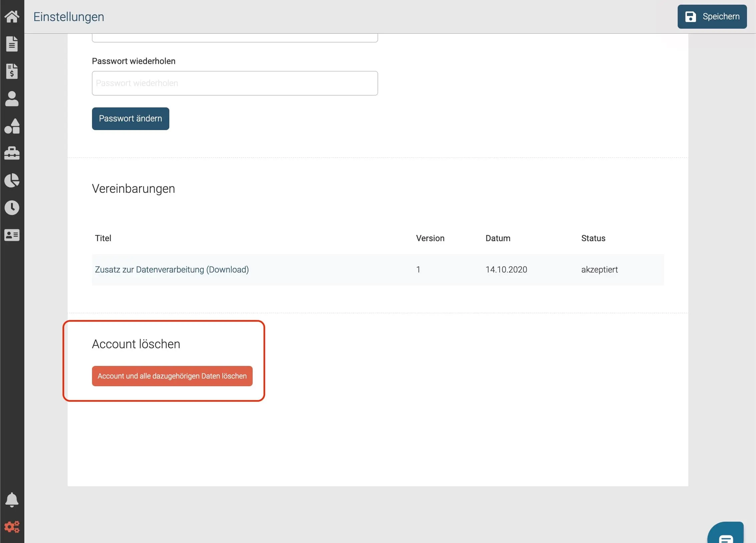Click the Passwort wiederholen label

point(134,61)
